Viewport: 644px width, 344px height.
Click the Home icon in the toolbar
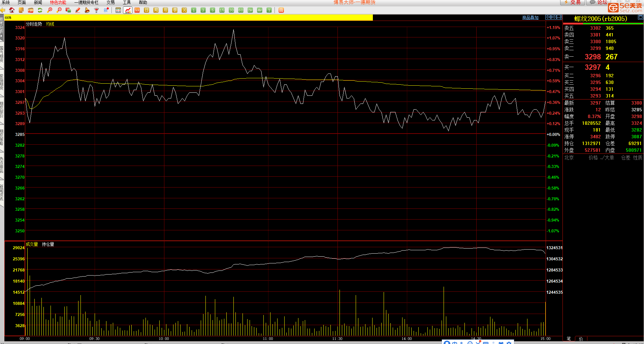(x=12, y=10)
